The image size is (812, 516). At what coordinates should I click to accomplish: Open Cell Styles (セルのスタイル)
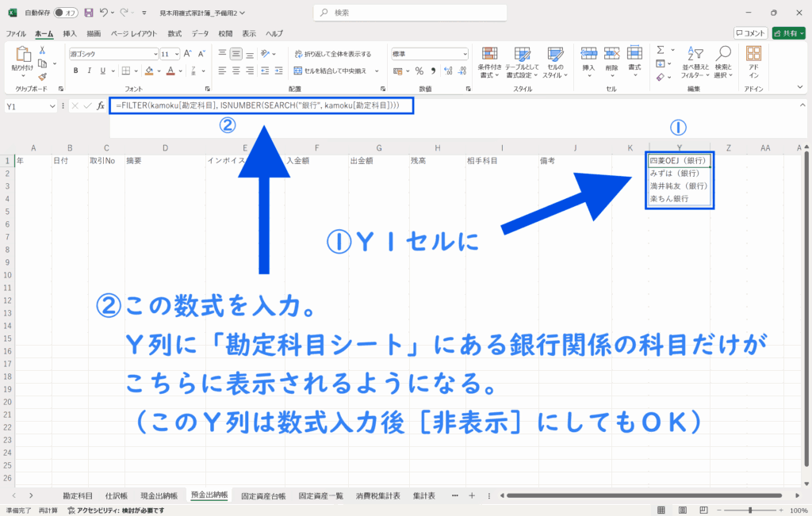point(555,63)
